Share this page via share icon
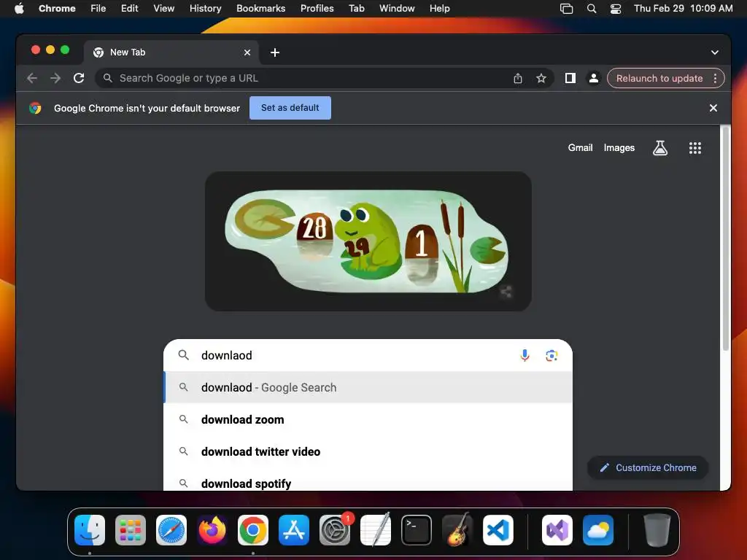Screen dimensions: 747x560 518,78
